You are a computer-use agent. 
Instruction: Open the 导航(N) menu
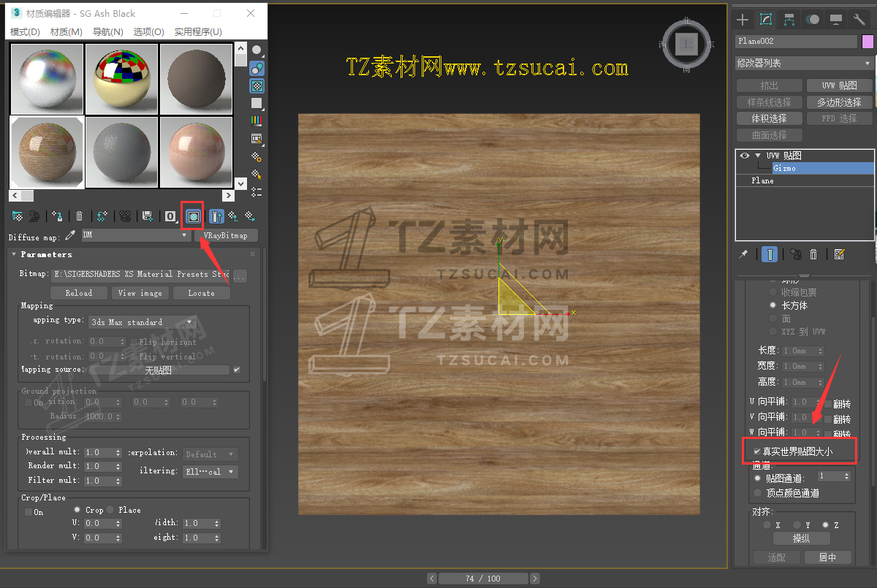point(107,32)
